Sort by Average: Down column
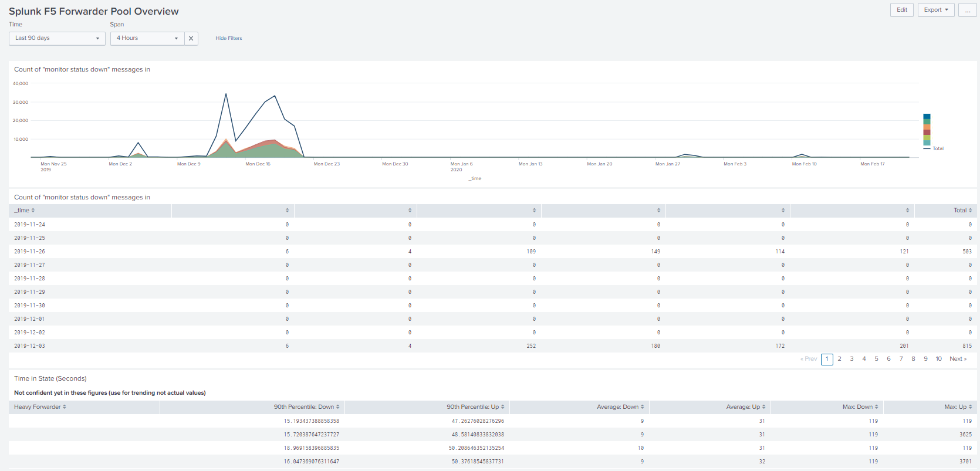The image size is (980, 471). point(620,407)
